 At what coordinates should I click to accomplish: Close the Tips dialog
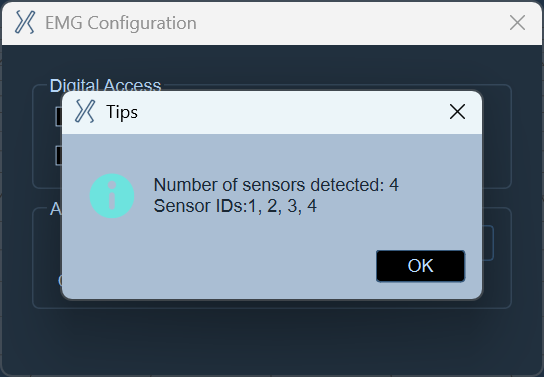coord(457,112)
